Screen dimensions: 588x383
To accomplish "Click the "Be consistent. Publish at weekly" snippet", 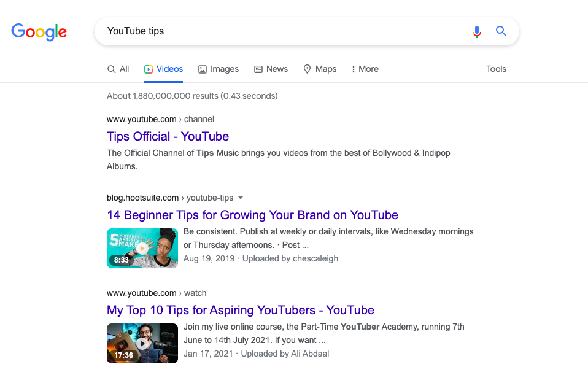I will pos(328,238).
